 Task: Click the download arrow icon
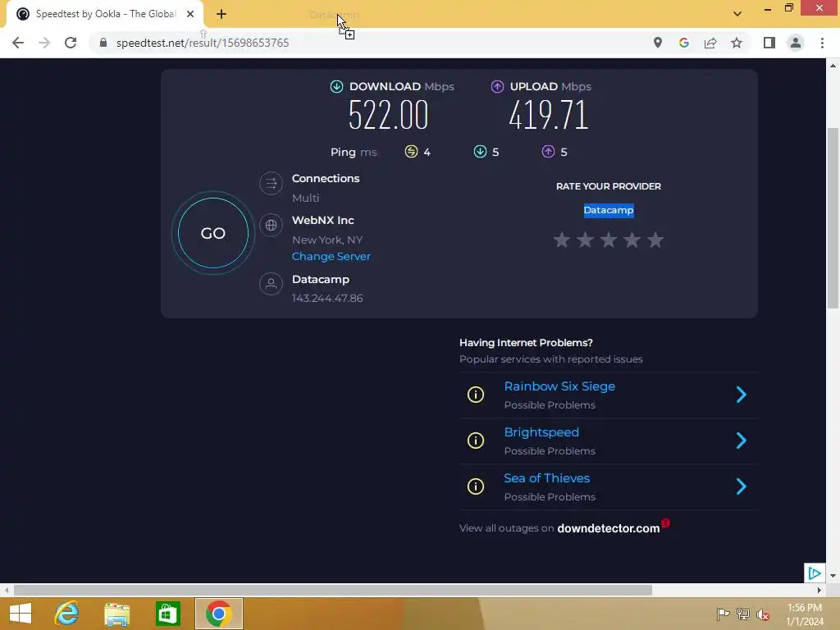point(336,86)
